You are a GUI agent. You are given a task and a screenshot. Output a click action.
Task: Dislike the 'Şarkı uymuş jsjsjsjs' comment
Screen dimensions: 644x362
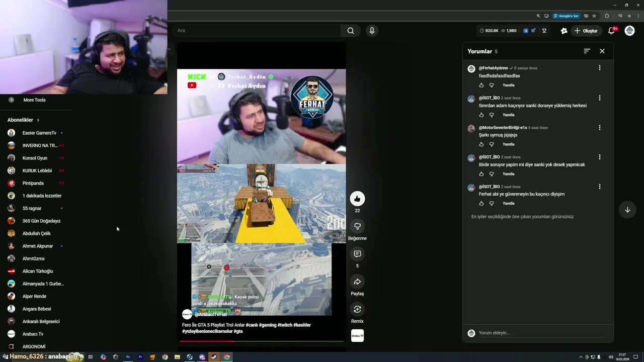point(492,144)
